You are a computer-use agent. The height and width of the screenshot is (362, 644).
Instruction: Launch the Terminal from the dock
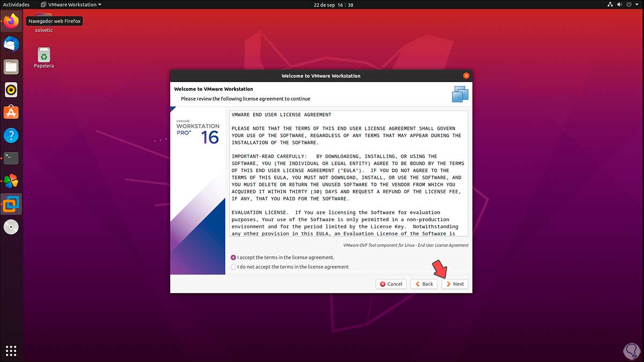pos(11,158)
